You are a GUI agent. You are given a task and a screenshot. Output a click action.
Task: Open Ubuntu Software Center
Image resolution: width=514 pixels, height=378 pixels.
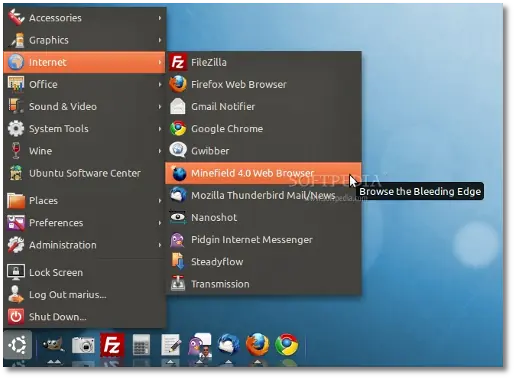[x=84, y=173]
